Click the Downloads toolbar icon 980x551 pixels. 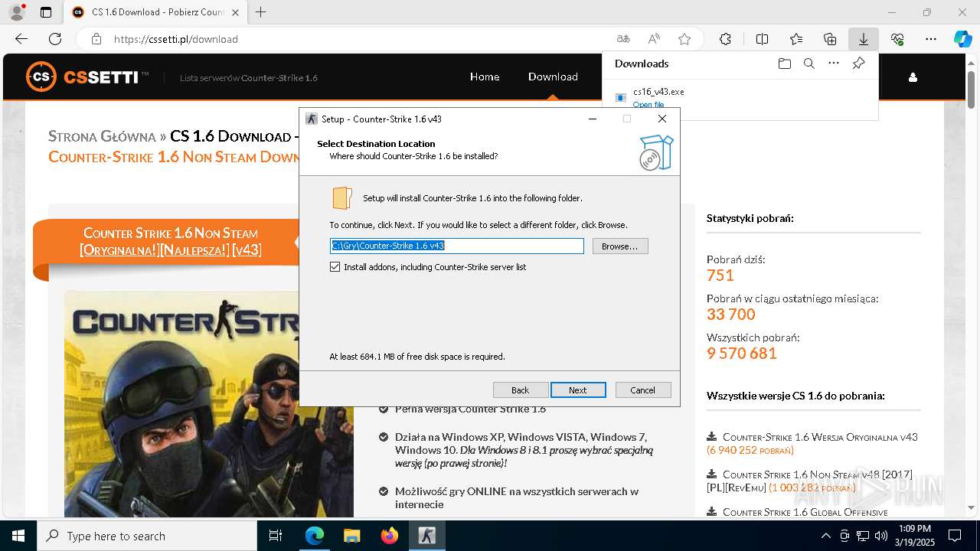864,39
